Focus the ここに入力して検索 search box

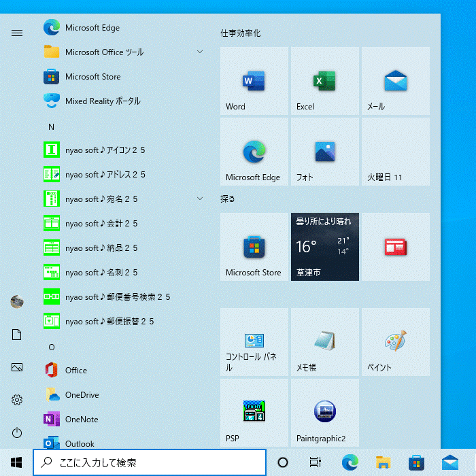(150, 462)
